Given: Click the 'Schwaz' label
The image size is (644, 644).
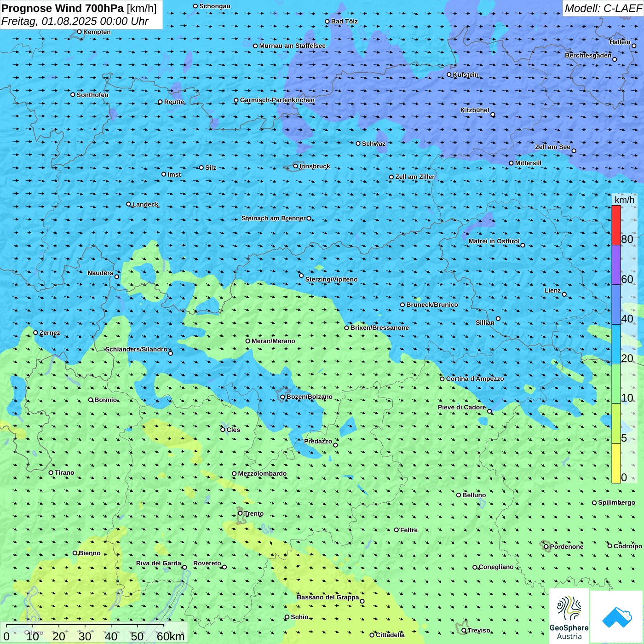Looking at the screenshot, I should click(374, 144).
